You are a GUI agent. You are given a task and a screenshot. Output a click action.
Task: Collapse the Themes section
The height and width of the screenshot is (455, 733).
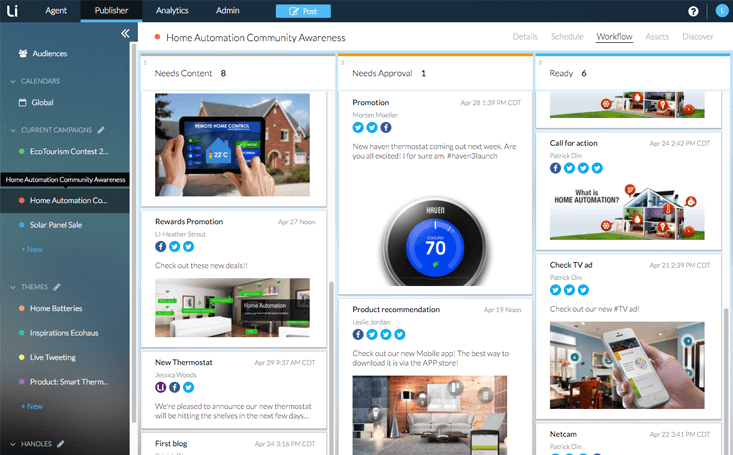click(x=13, y=287)
